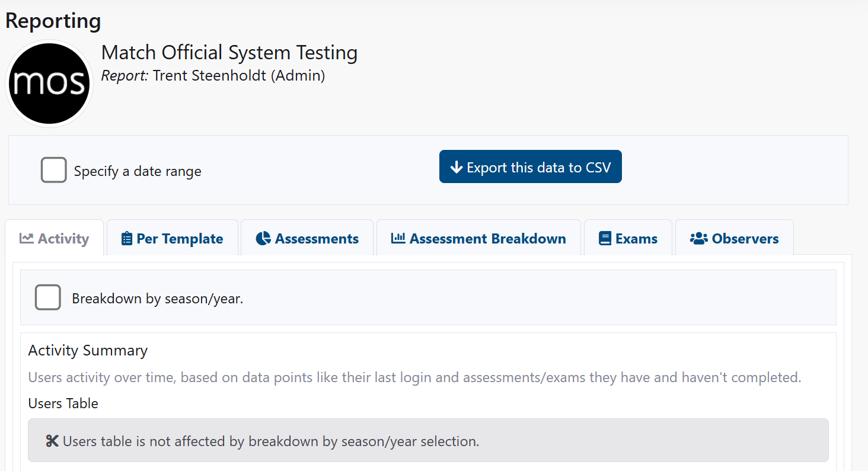Select the Activity tab label
The width and height of the screenshot is (868, 471).
(x=63, y=239)
